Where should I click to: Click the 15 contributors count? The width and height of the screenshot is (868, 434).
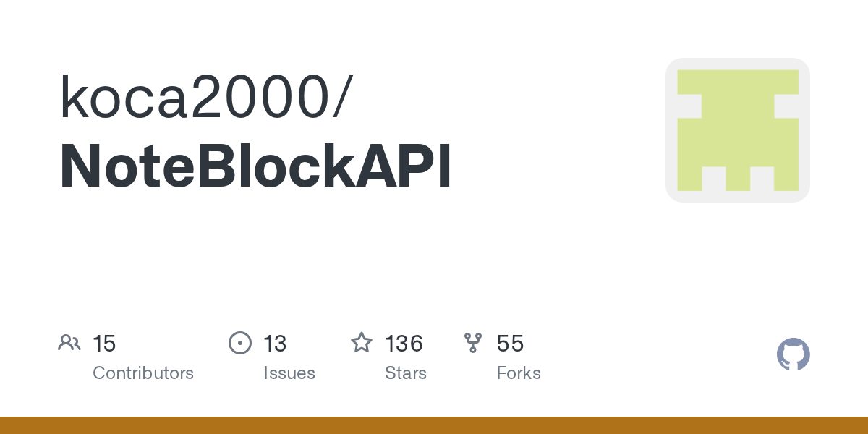(104, 344)
